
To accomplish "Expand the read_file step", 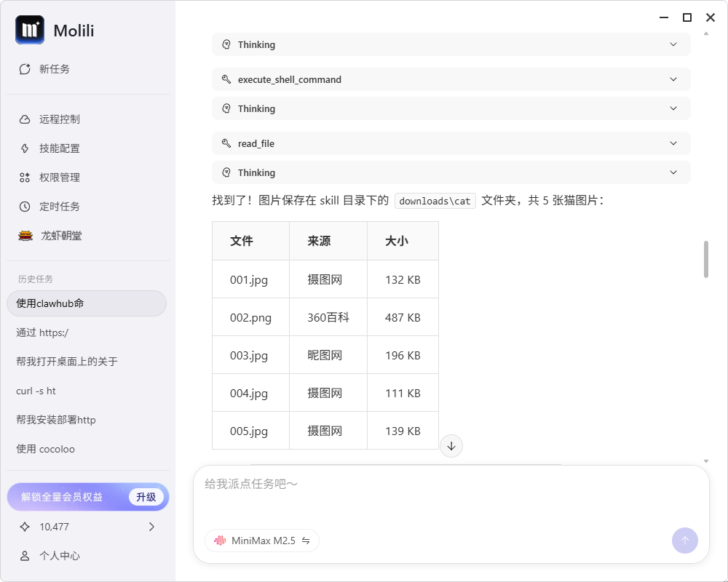I will pyautogui.click(x=451, y=143).
